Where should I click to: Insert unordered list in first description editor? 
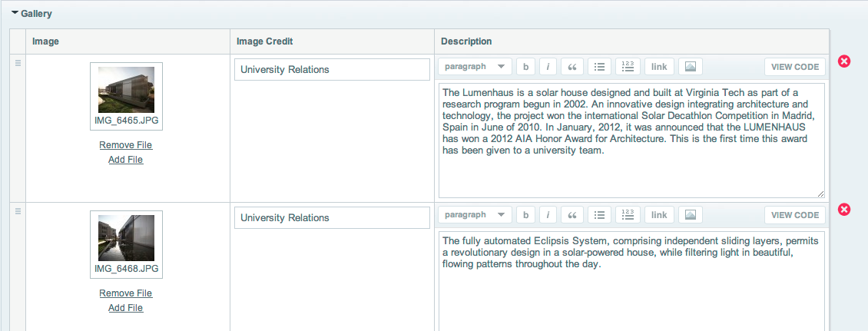599,67
